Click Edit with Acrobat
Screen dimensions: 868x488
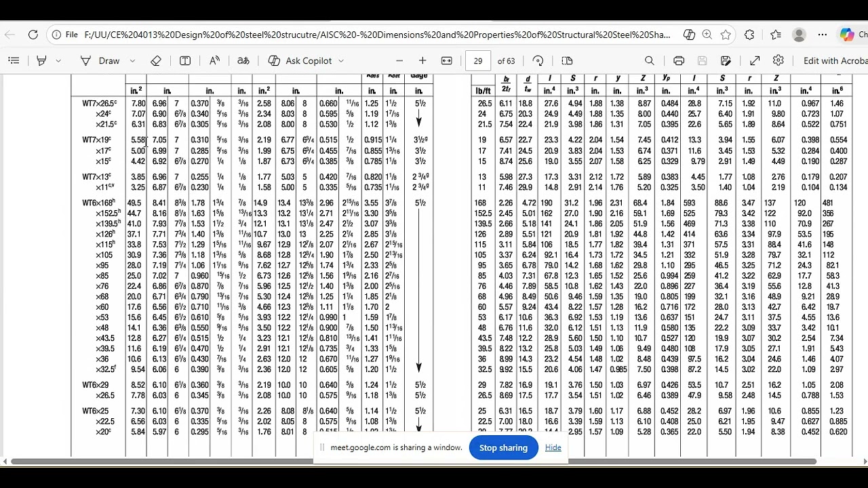[835, 60]
